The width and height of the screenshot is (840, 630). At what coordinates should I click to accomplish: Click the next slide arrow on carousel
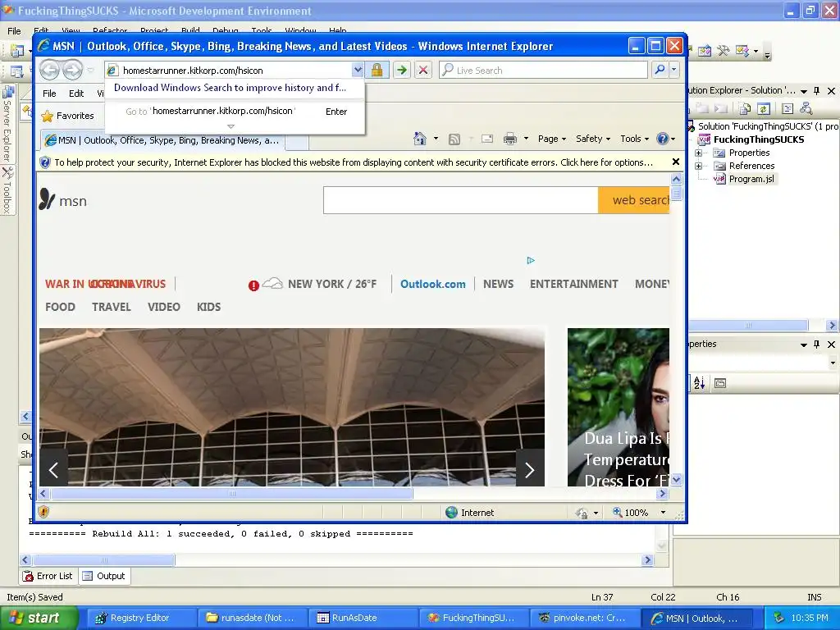coord(530,470)
